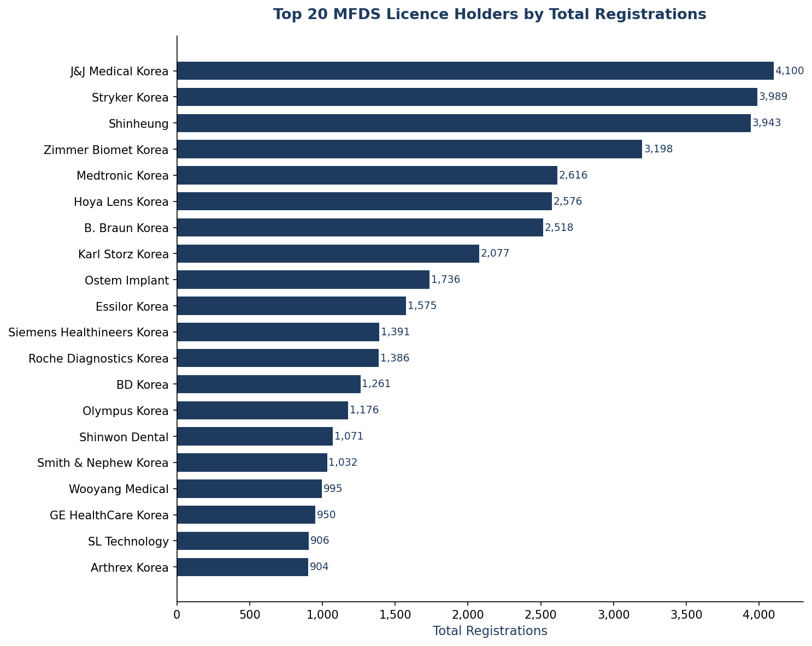Click the value label 906
This screenshot has width=812, height=646.
point(320,541)
